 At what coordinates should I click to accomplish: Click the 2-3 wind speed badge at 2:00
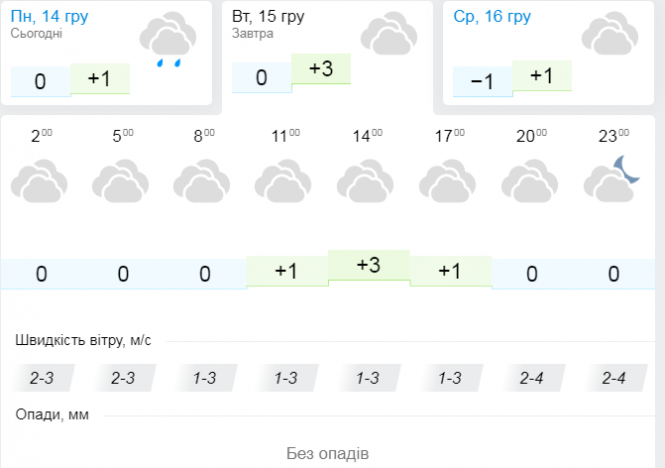click(41, 378)
